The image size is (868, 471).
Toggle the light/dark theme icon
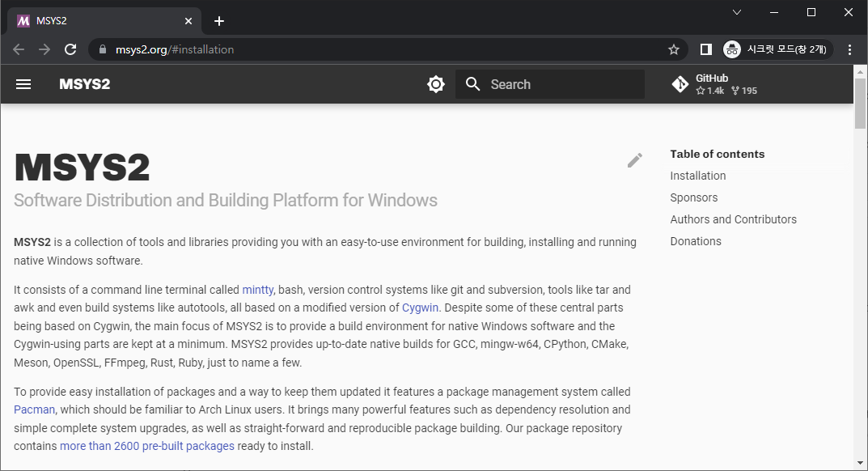pos(436,84)
